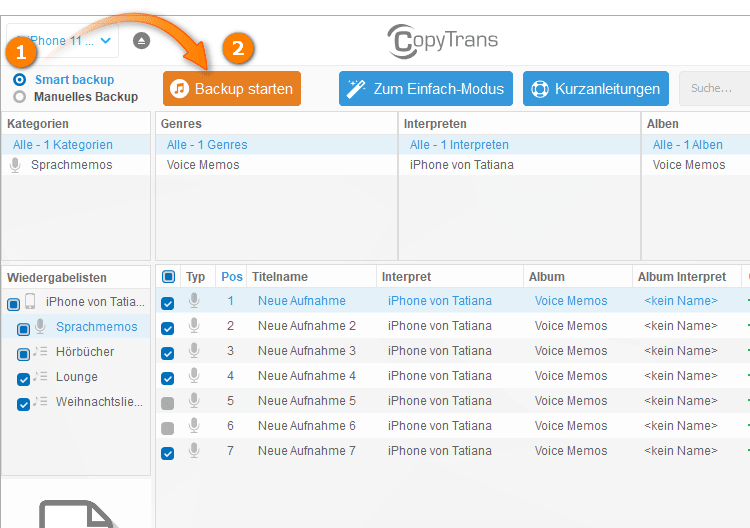Select the title Neue Aufnahme 4
This screenshot has width=750, height=528.
coord(307,375)
